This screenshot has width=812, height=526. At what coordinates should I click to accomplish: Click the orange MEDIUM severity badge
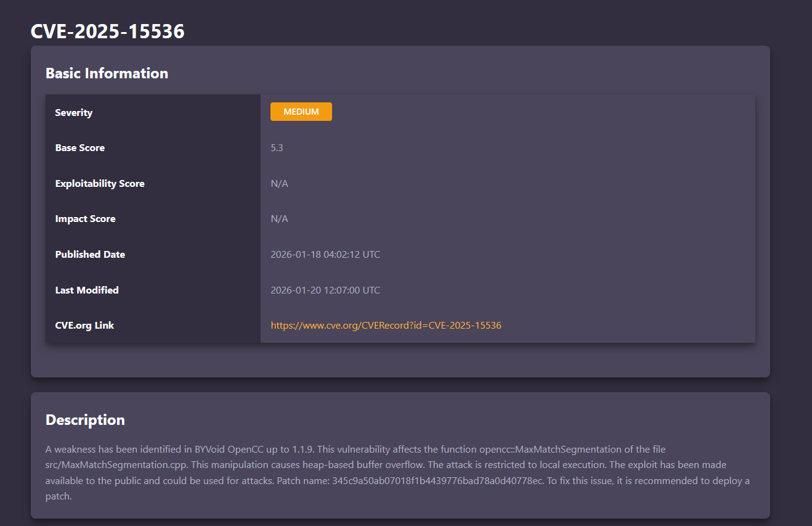[301, 112]
